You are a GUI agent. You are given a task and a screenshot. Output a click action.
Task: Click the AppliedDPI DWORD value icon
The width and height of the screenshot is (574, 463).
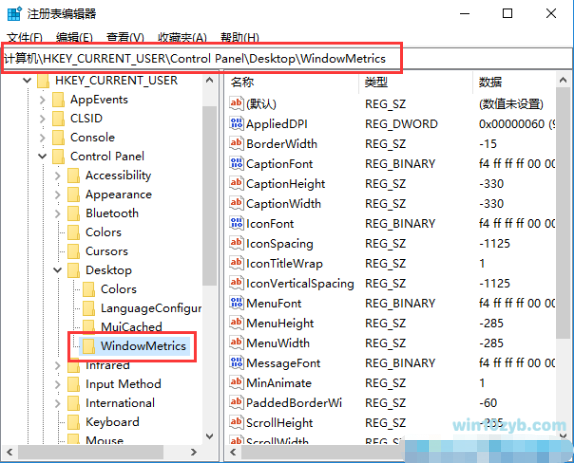(236, 123)
